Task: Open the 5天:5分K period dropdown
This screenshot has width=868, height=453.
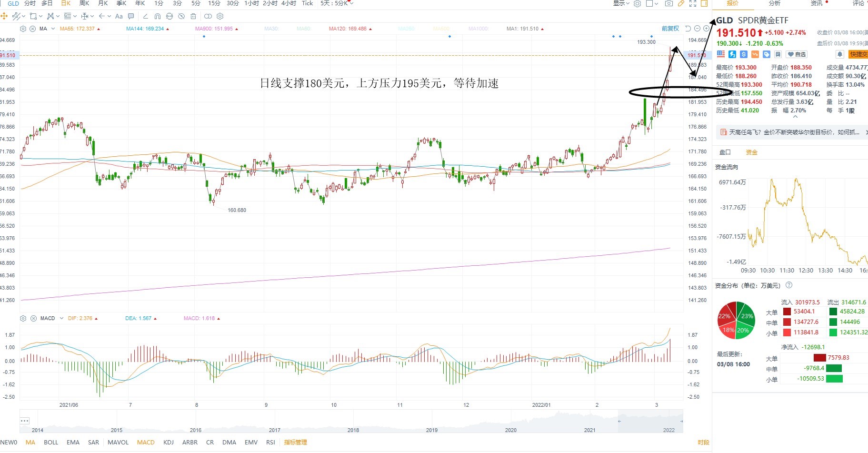Action: (337, 3)
